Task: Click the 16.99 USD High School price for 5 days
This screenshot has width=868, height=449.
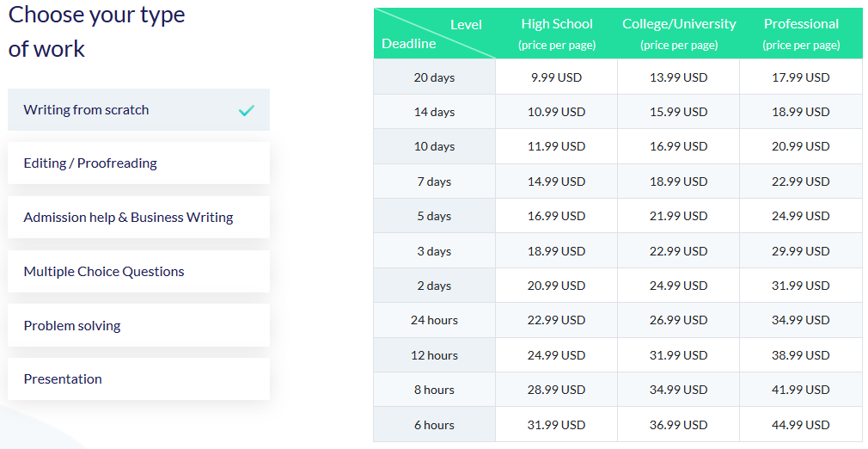Action: pos(557,216)
